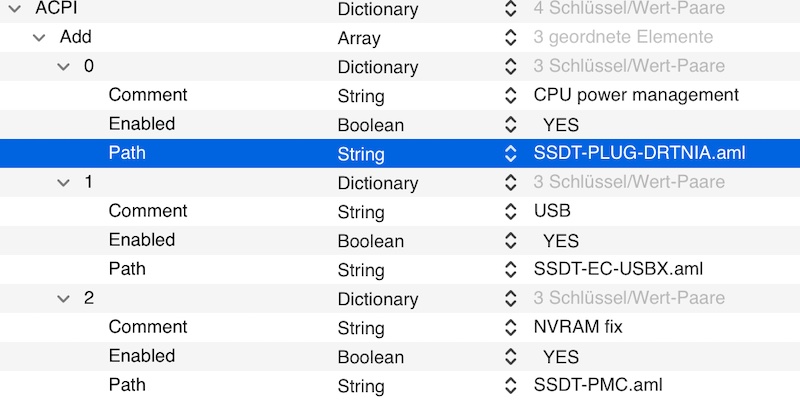Collapse item 2 dictionary entry
This screenshot has width=800, height=400.
(x=64, y=299)
